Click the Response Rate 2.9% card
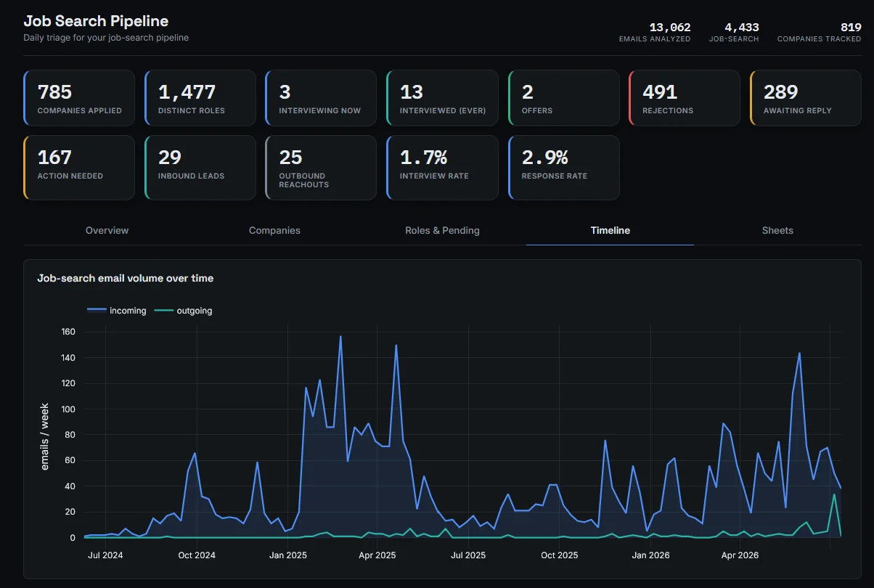 (563, 168)
